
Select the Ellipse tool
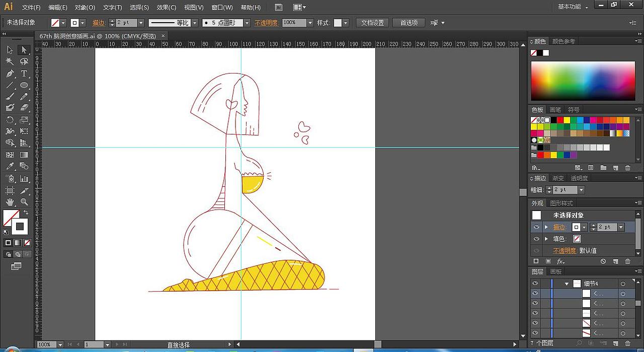click(x=24, y=85)
